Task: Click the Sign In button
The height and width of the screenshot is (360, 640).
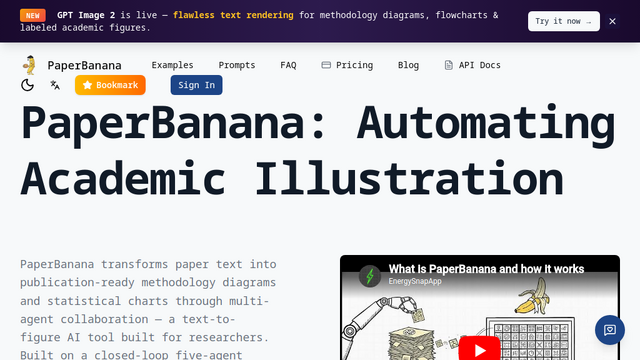Action: 196,85
